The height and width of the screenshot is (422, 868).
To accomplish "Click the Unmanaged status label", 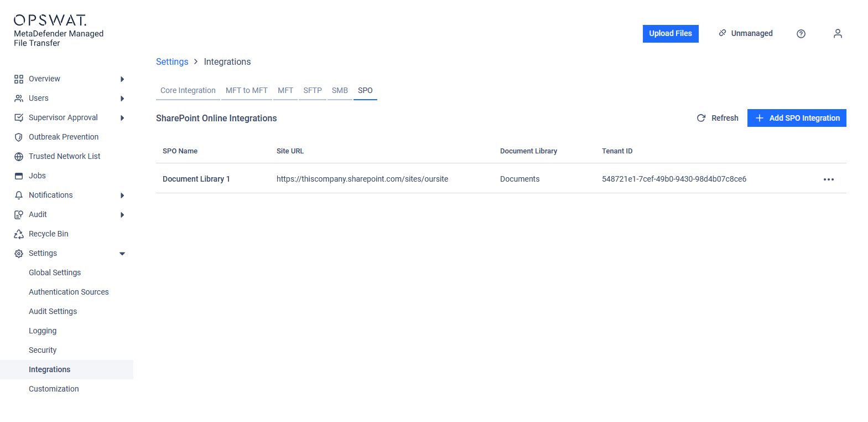I will (752, 33).
